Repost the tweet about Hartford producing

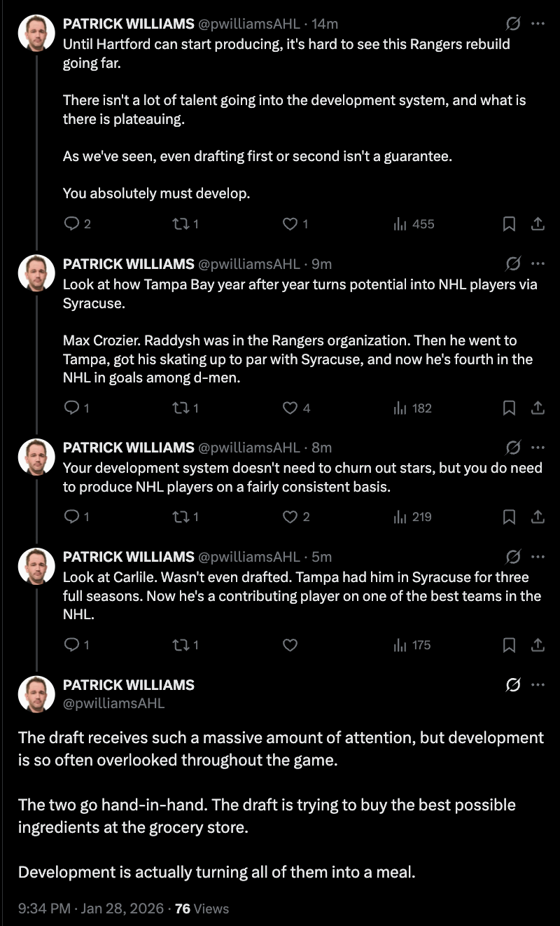pos(181,224)
